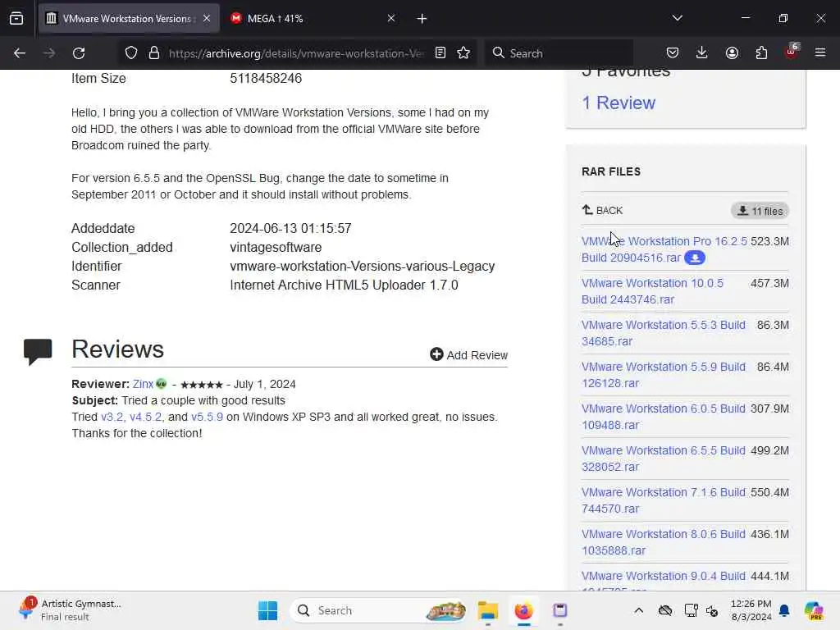Open a new browser tab

422,19
